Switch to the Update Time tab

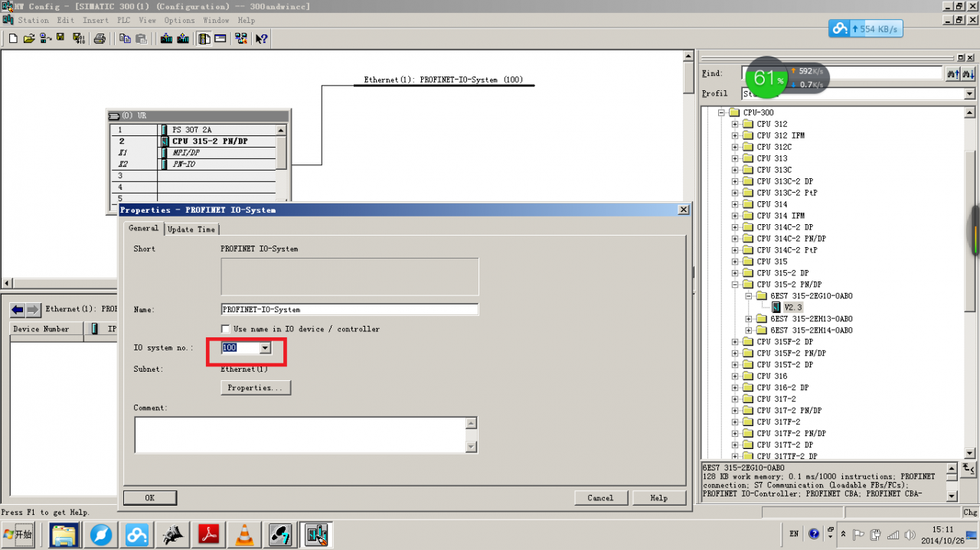coord(191,229)
